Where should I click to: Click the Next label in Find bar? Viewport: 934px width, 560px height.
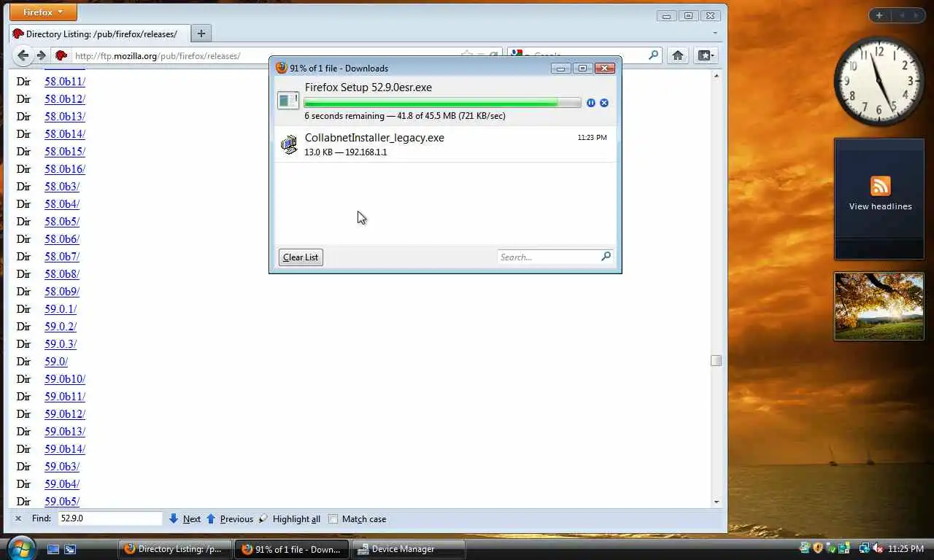[192, 519]
